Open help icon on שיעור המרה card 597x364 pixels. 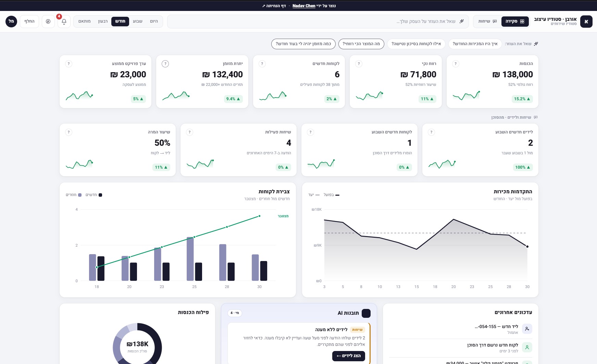(69, 132)
